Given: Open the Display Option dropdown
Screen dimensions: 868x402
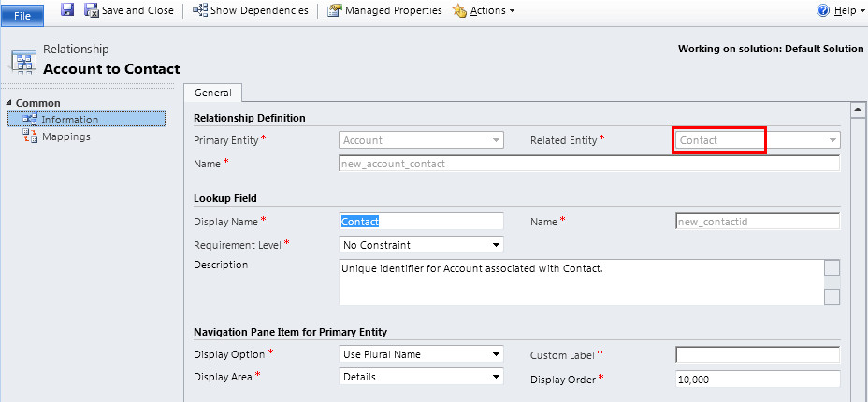Looking at the screenshot, I should point(421,354).
